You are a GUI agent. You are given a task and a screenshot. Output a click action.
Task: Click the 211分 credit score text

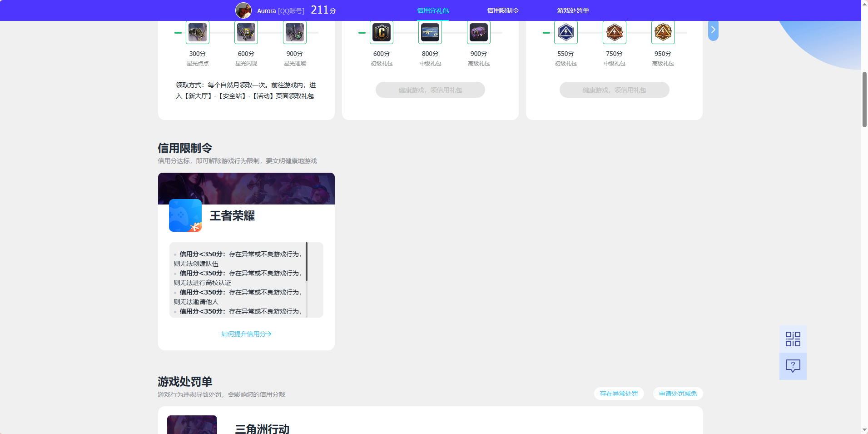323,10
